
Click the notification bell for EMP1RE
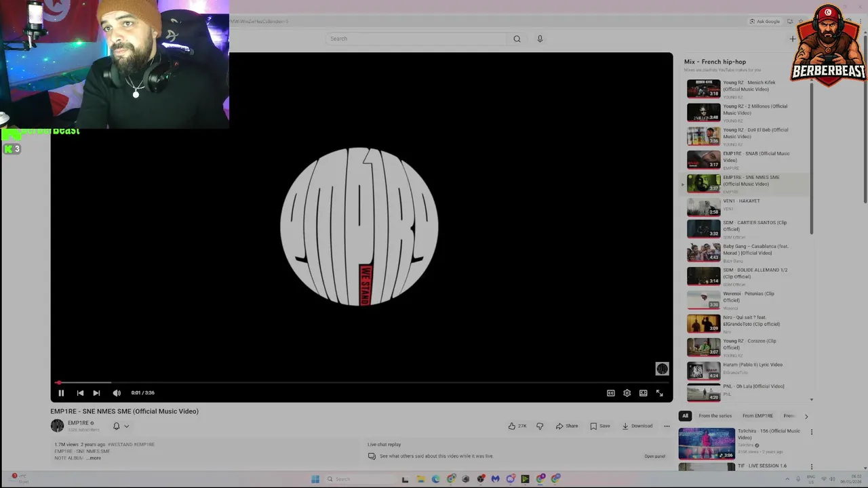click(x=116, y=426)
